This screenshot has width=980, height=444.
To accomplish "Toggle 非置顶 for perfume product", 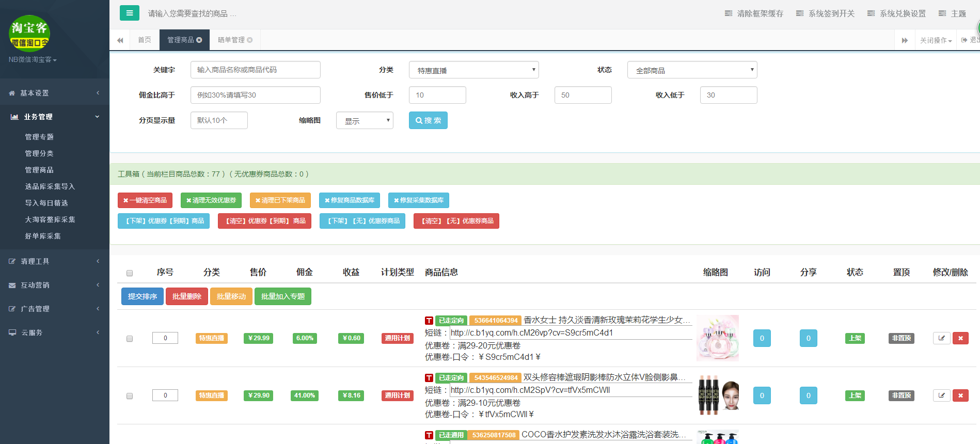I will coord(902,338).
